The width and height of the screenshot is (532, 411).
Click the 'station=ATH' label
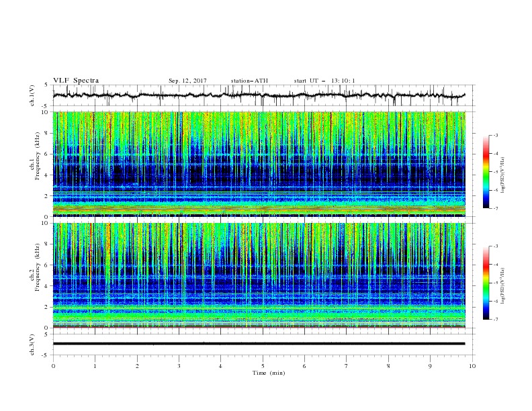[249, 81]
